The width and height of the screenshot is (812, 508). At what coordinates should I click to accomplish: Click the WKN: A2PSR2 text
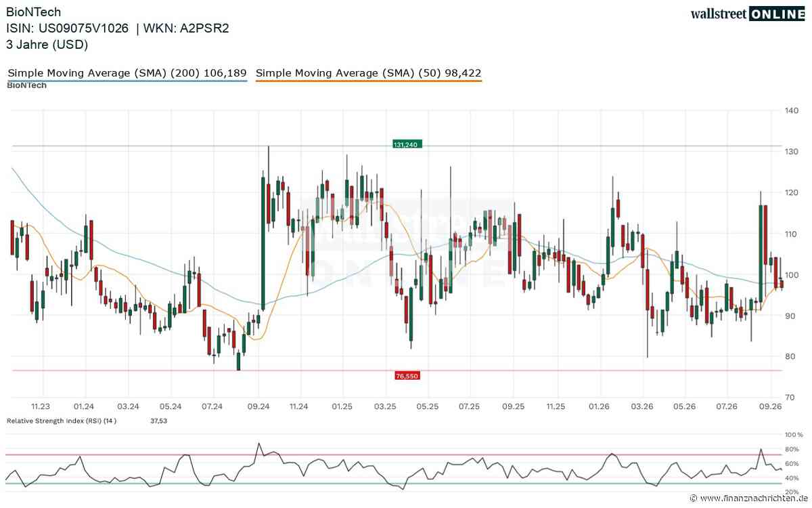pyautogui.click(x=187, y=28)
